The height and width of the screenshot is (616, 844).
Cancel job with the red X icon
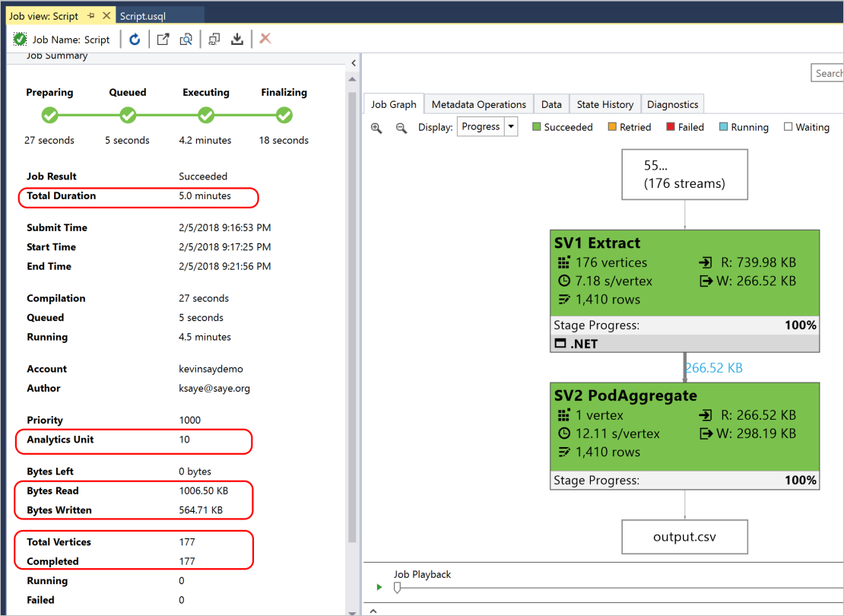(265, 39)
